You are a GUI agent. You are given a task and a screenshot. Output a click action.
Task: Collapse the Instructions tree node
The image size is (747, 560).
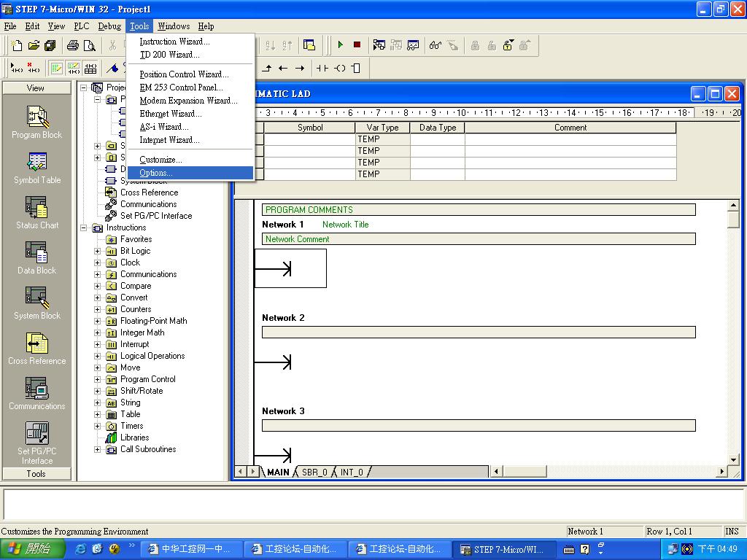(x=84, y=227)
